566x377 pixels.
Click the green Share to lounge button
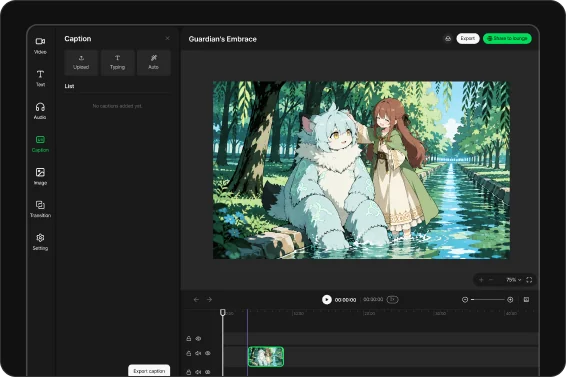click(x=507, y=38)
